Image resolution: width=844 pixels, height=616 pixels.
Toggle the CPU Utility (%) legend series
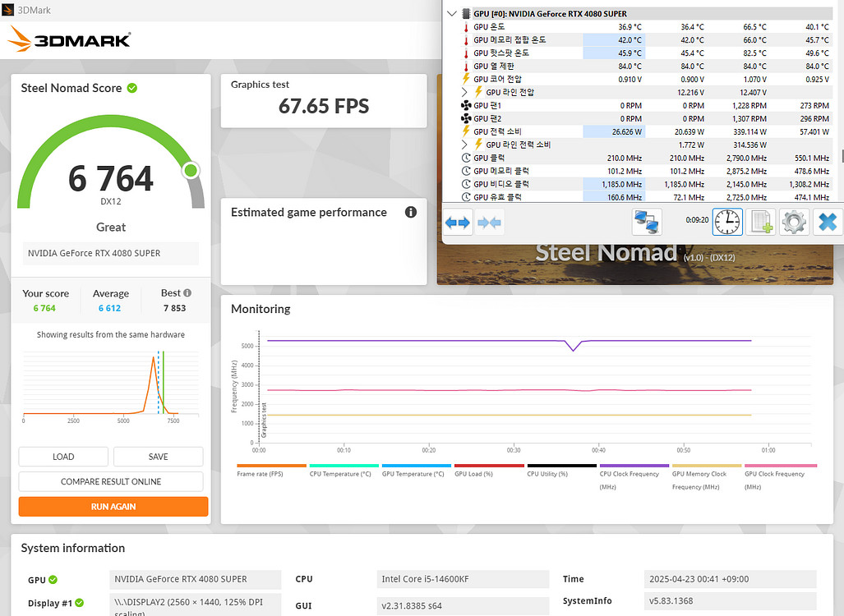pyautogui.click(x=561, y=470)
